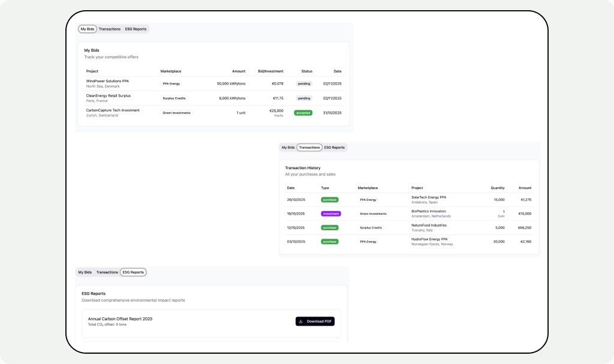Click Quantity column header
The image size is (614, 364).
pos(498,188)
